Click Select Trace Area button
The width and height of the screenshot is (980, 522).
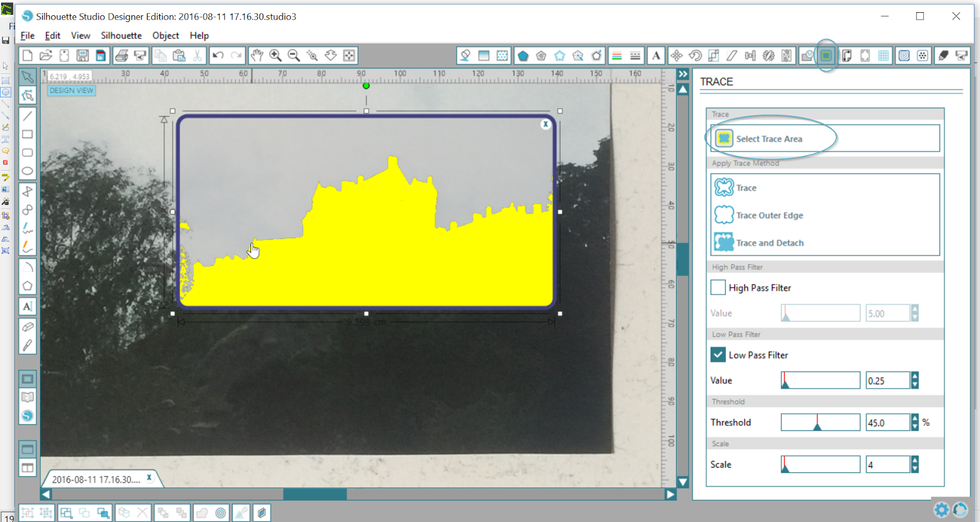click(x=825, y=138)
